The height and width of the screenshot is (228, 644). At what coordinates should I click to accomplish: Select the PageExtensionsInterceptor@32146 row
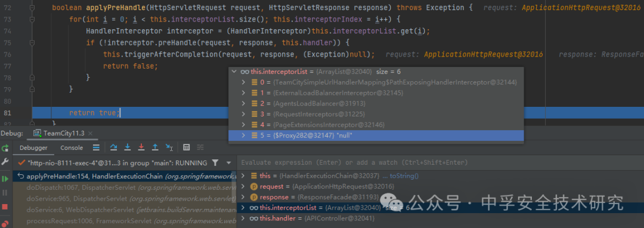click(x=376, y=125)
